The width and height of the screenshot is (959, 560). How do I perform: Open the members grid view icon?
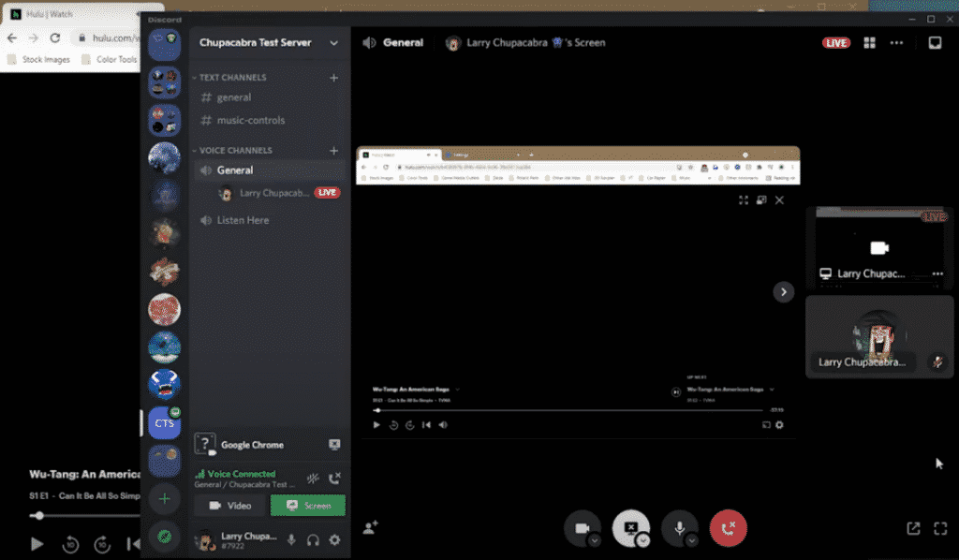click(871, 42)
